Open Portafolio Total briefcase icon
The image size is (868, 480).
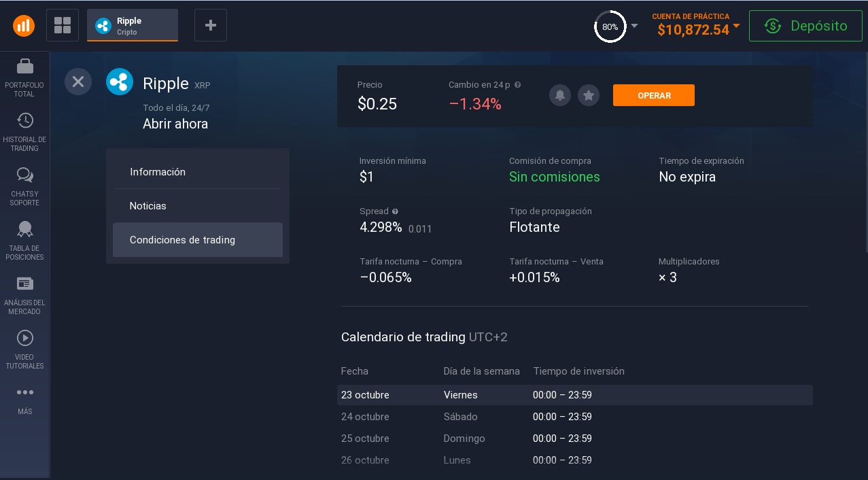pos(24,66)
